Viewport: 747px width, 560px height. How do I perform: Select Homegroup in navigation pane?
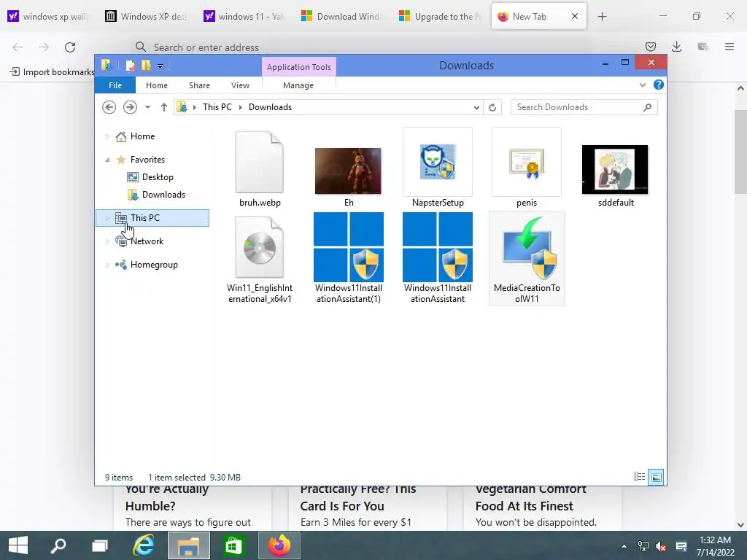pos(154,265)
